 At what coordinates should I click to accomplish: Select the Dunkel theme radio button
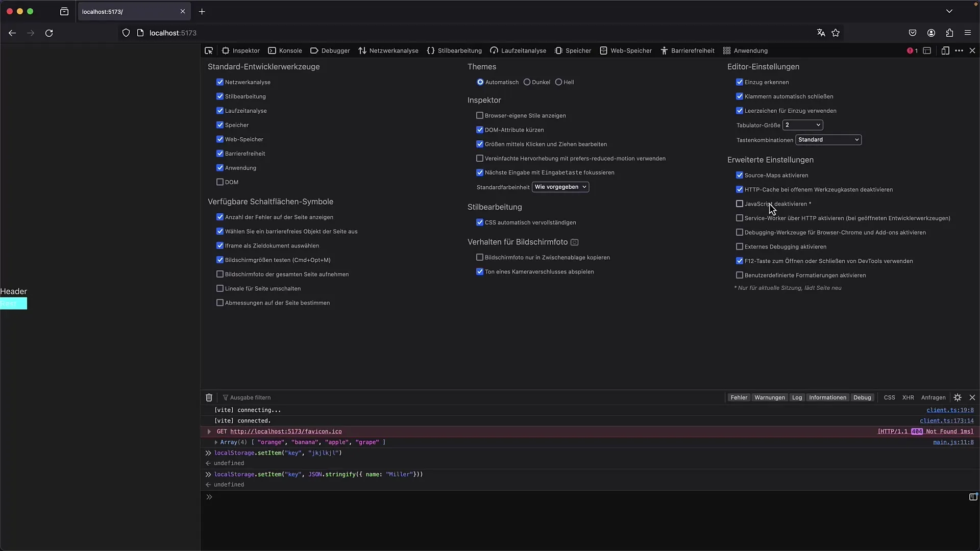tap(527, 82)
